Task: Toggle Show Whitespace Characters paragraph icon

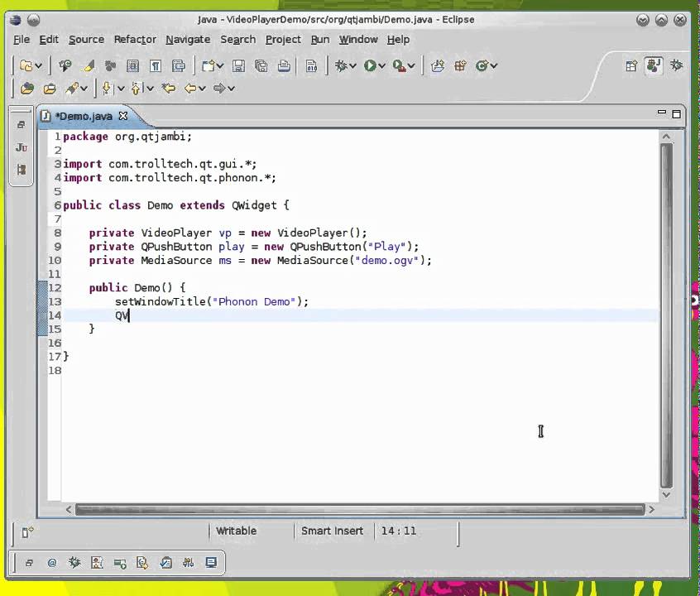Action: (156, 65)
